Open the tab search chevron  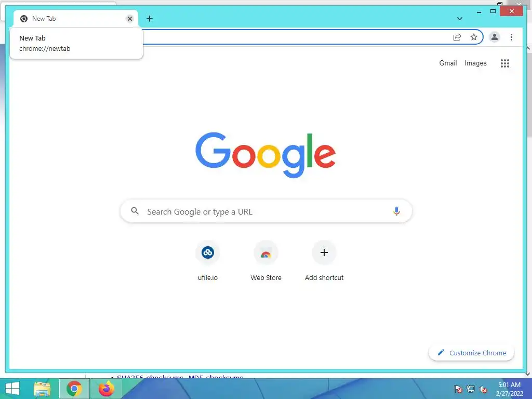tap(459, 19)
